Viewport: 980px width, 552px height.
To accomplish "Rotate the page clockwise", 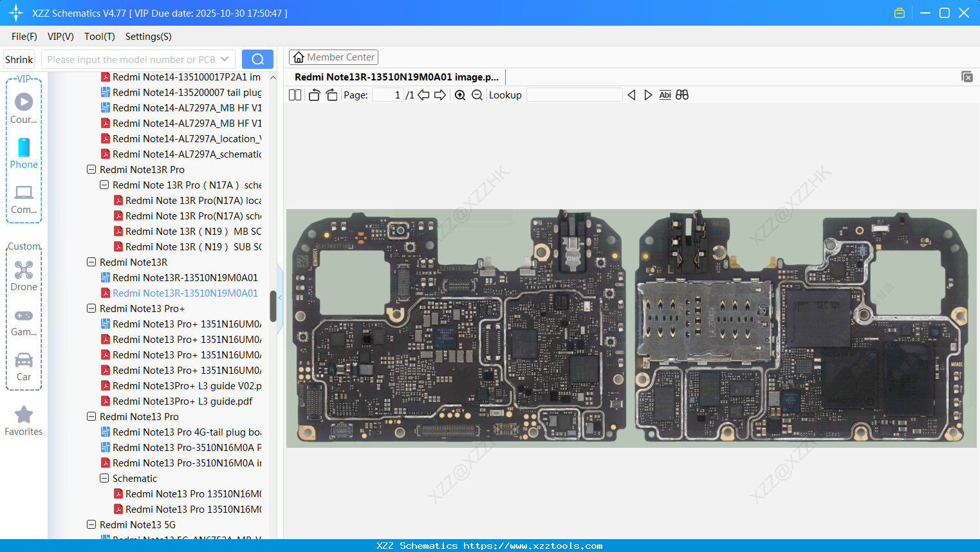I will pyautogui.click(x=331, y=95).
